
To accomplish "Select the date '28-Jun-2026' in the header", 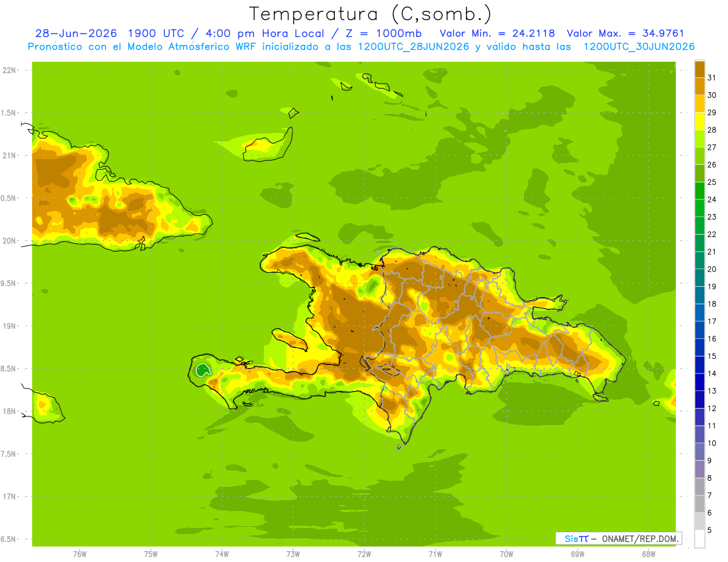I will click(x=76, y=33).
